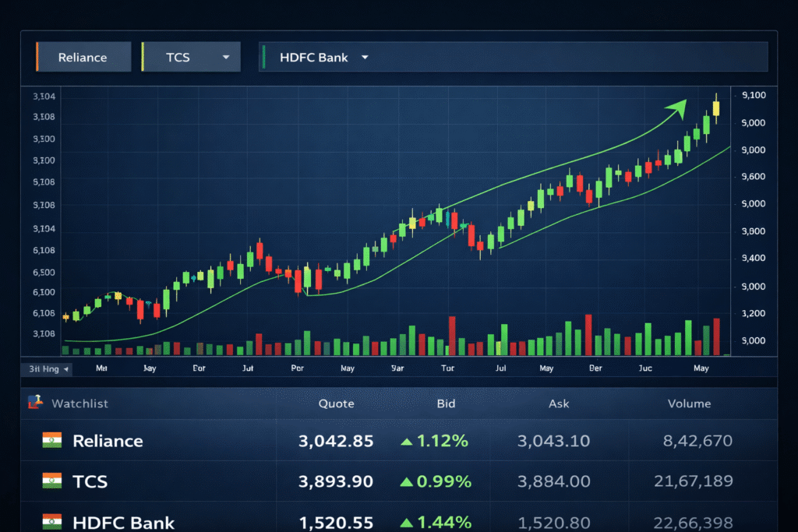The width and height of the screenshot is (798, 532).
Task: Click the Indian flag icon beside TCS
Action: [51, 481]
